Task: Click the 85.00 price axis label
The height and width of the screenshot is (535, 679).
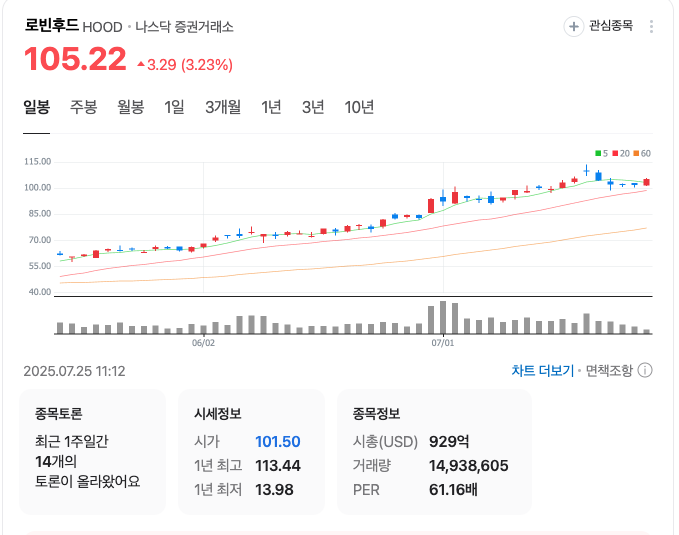Action: [x=40, y=214]
